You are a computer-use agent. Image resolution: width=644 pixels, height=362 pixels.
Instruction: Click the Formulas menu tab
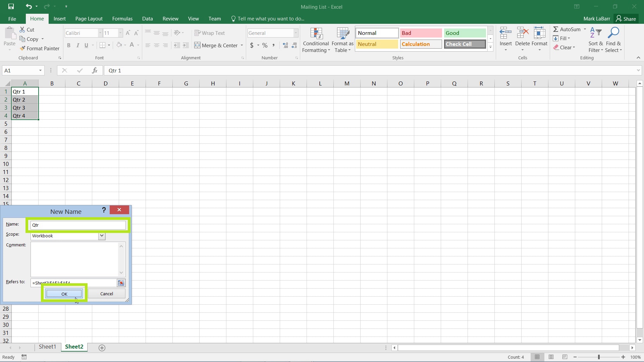122,18
